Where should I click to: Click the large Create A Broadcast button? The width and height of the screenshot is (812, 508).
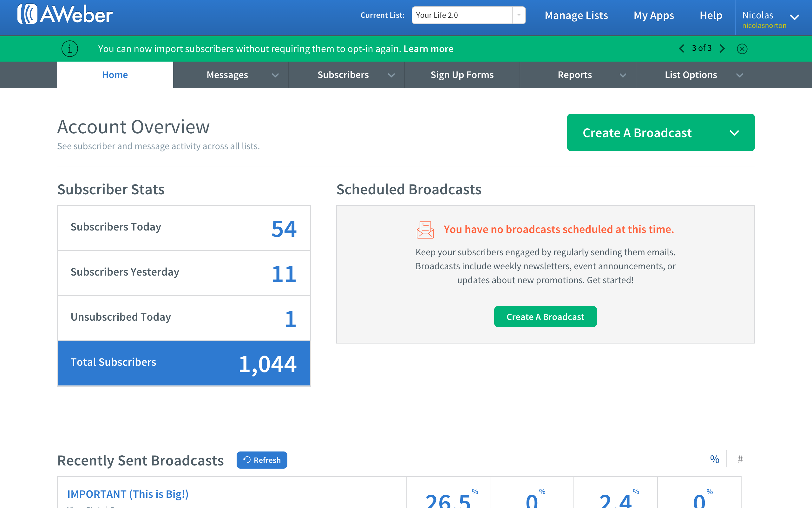(x=660, y=132)
